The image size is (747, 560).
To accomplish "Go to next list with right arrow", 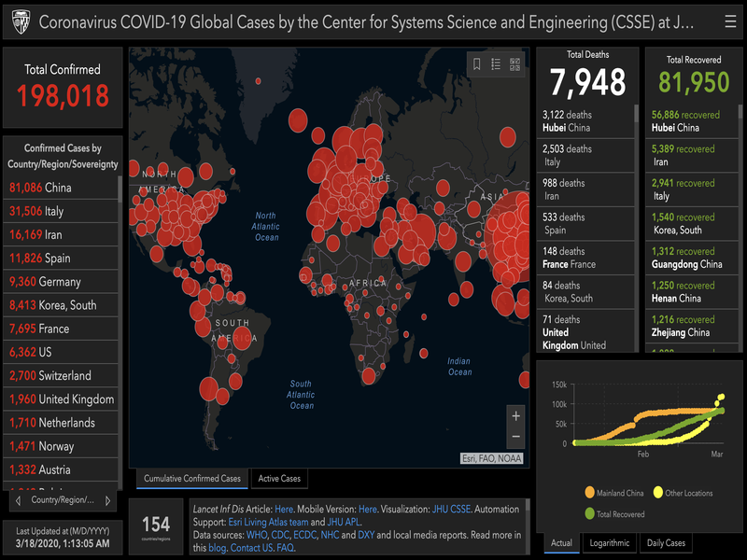I will coord(107,500).
